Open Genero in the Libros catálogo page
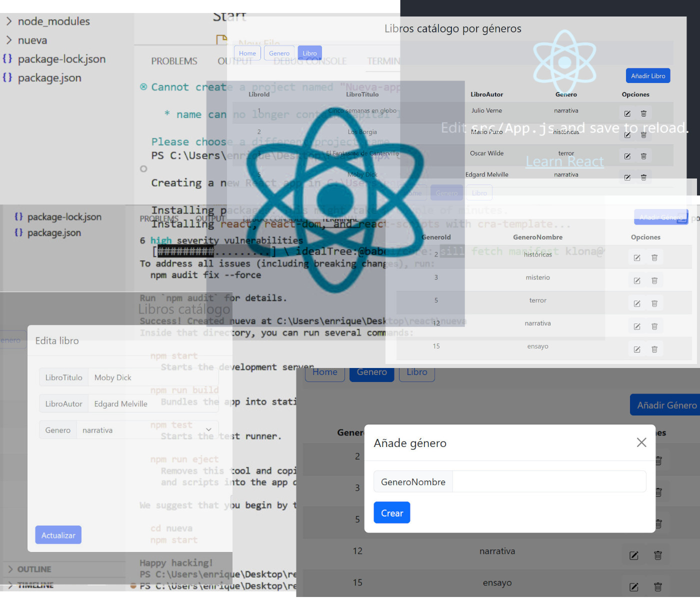Screen dimensions: 700x600 (279, 53)
